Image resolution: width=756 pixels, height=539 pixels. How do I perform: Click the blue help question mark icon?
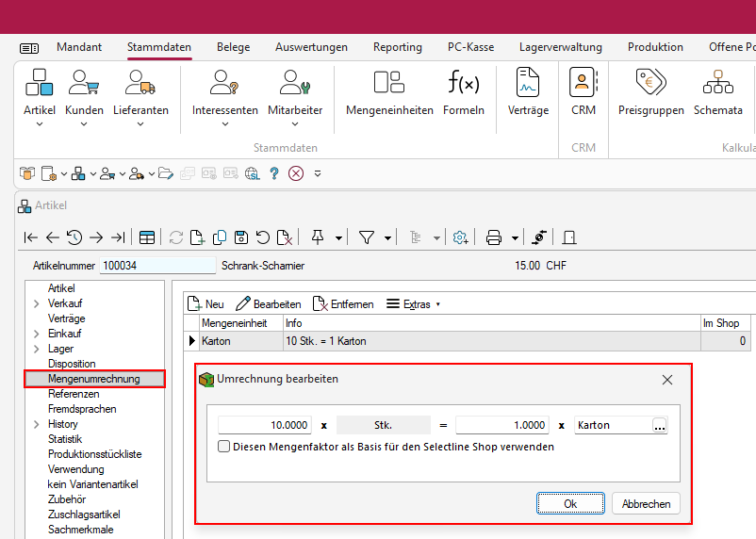274,173
